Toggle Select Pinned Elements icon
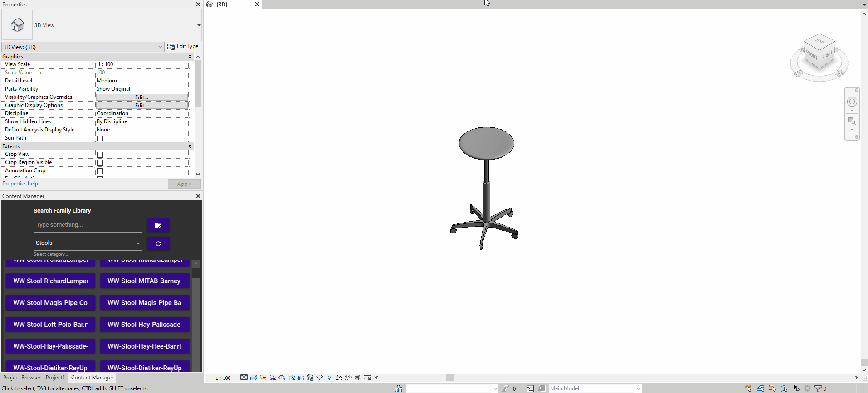The width and height of the screenshot is (868, 393). point(772,388)
